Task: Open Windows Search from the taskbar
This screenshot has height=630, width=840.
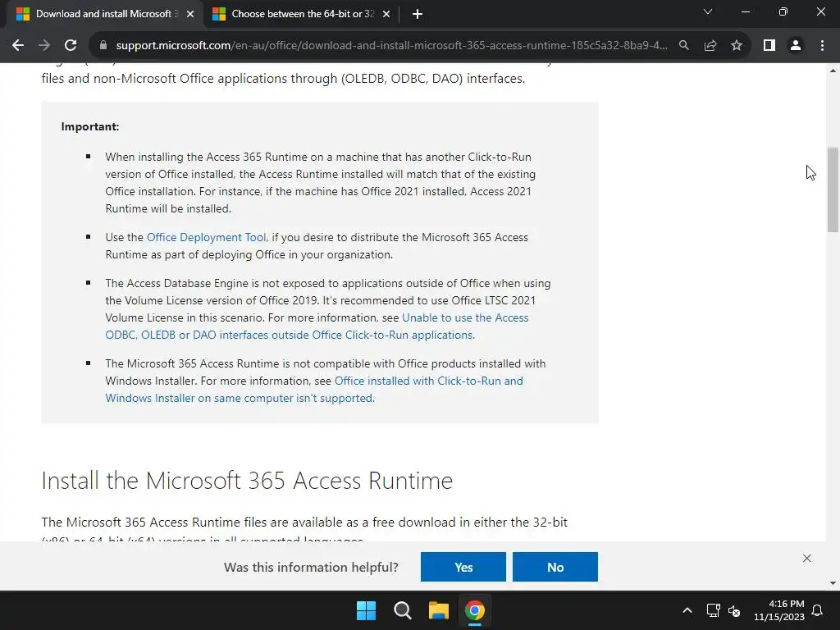Action: pos(402,610)
